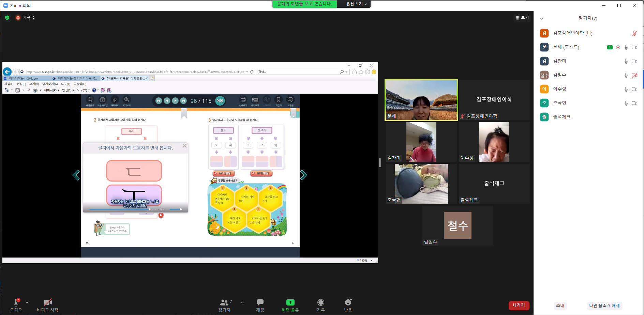
Task: Click the browser back arrow button
Action: point(7,72)
